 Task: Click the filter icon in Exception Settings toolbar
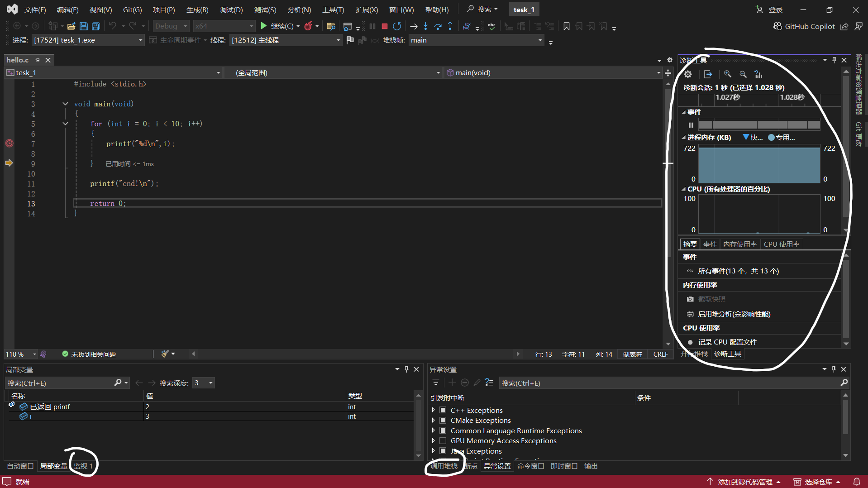point(435,383)
